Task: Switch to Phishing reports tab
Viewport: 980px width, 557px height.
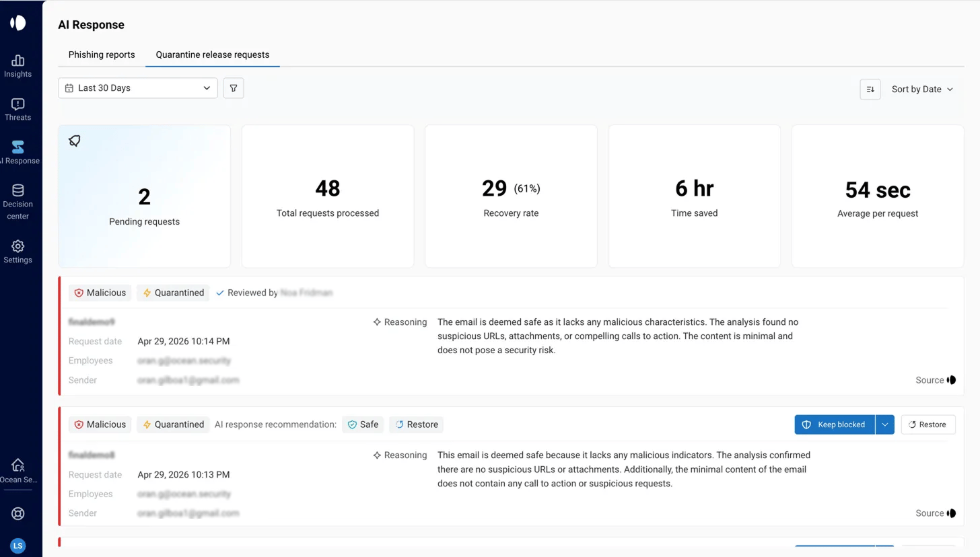Action: 102,54
